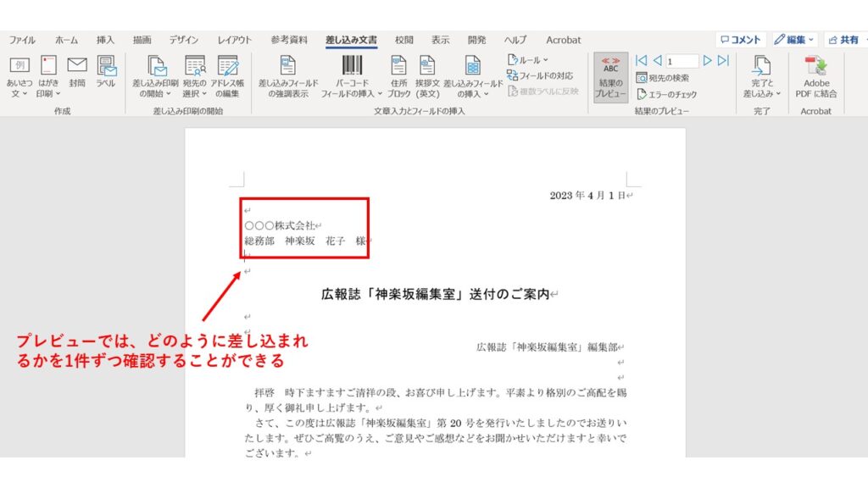Toggle 結果のプレビュー (preview results) button
The width and height of the screenshot is (868, 488).
point(610,77)
